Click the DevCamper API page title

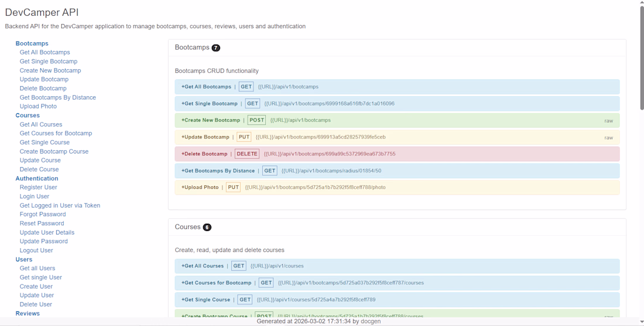pyautogui.click(x=42, y=12)
